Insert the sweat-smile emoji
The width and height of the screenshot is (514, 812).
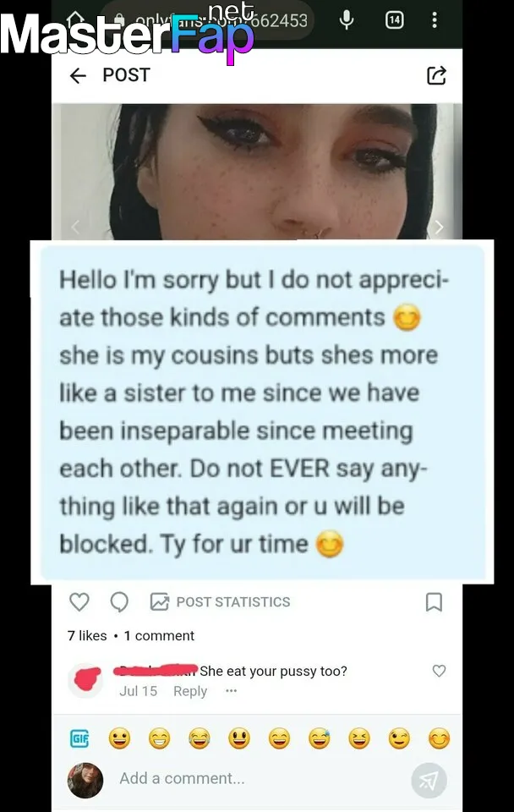tap(320, 738)
